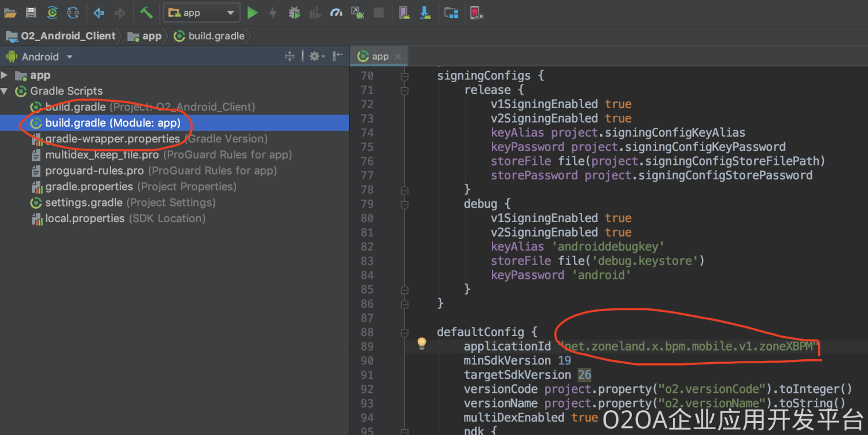The width and height of the screenshot is (868, 435).
Task: Open AVD Manager phone icon
Action: pos(404,13)
